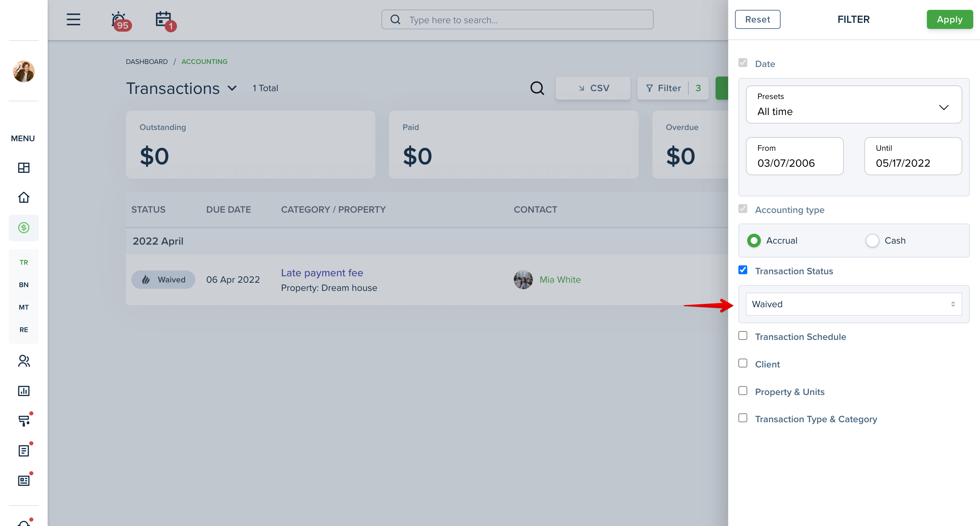
Task: Open the news listing icon in sidebar
Action: (23, 480)
